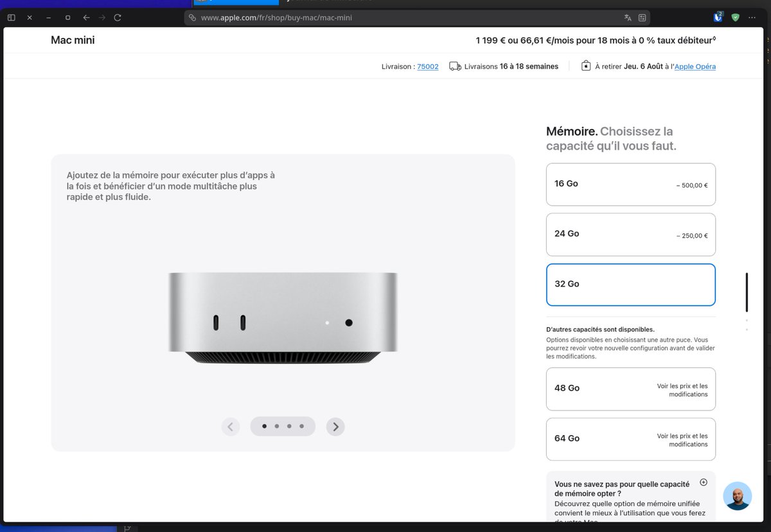Viewport: 771px width, 532px height.
Task: Select the second gallery dot
Action: 277,427
